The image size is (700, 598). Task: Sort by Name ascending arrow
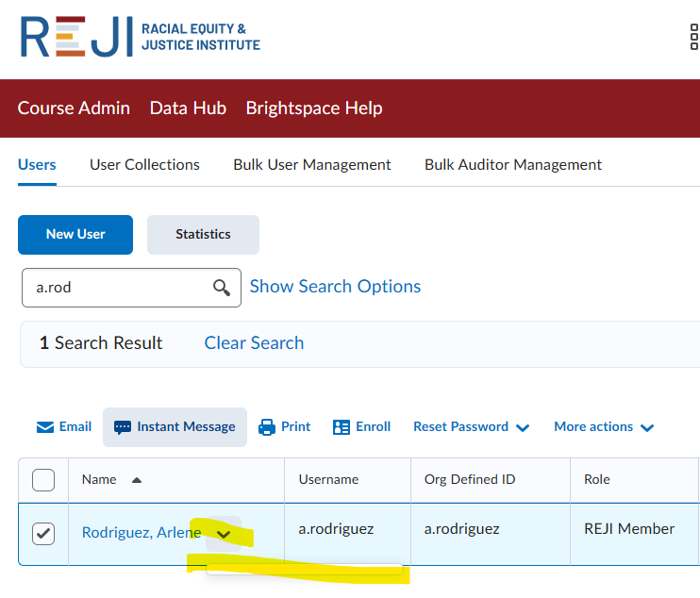(137, 480)
